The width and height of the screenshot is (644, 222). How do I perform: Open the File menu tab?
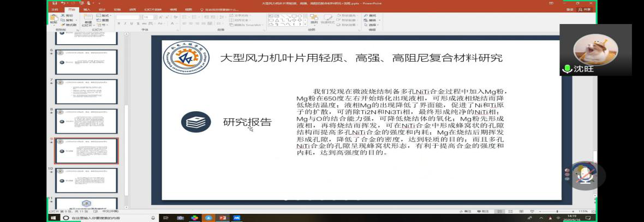click(55, 9)
